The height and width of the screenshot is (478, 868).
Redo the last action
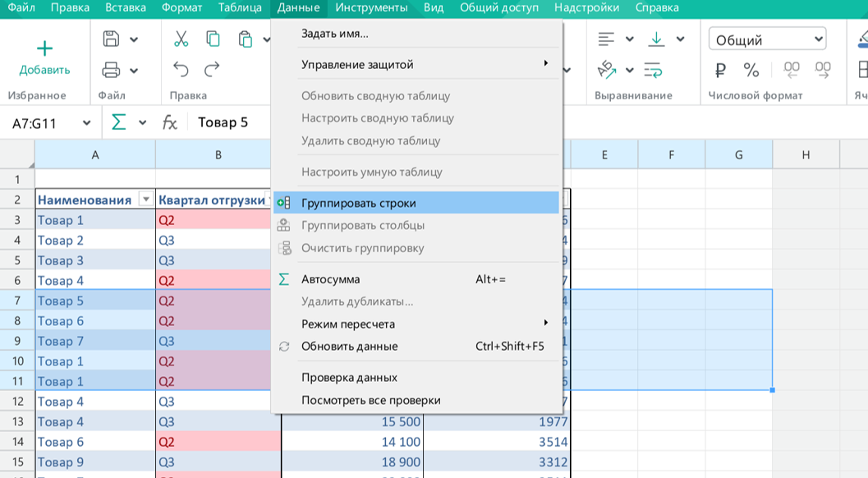pyautogui.click(x=212, y=70)
